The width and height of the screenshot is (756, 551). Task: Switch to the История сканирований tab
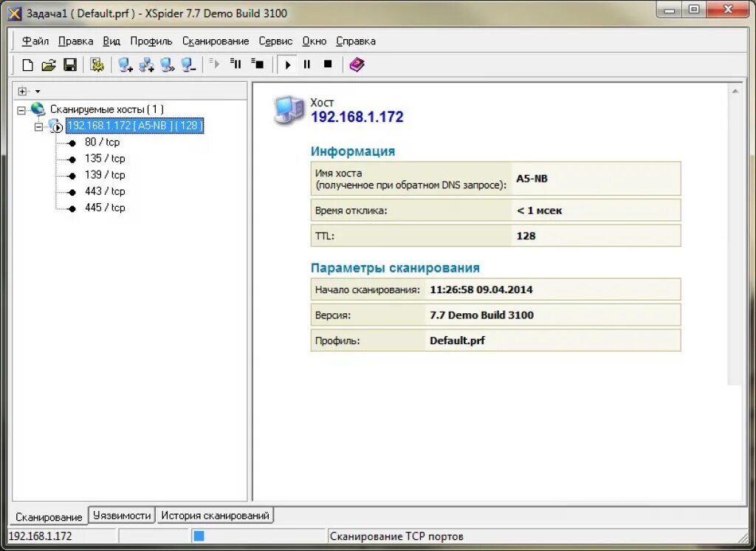pyautogui.click(x=215, y=516)
